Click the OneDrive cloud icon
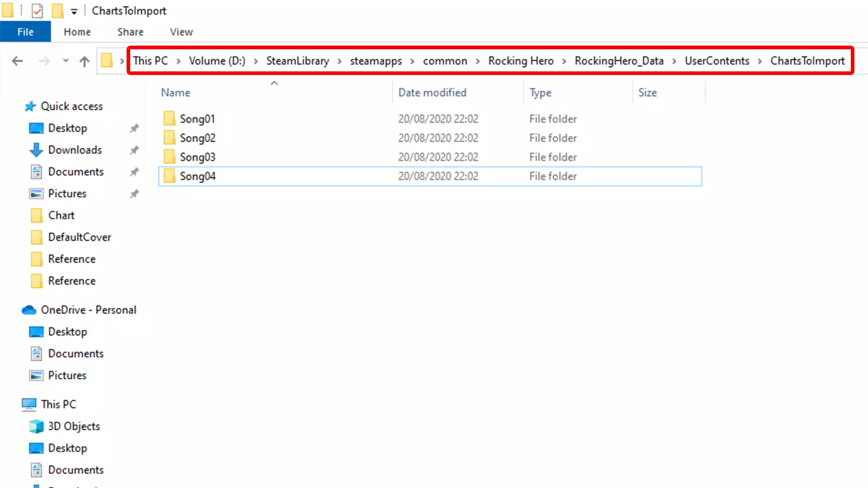868x488 pixels. (29, 310)
